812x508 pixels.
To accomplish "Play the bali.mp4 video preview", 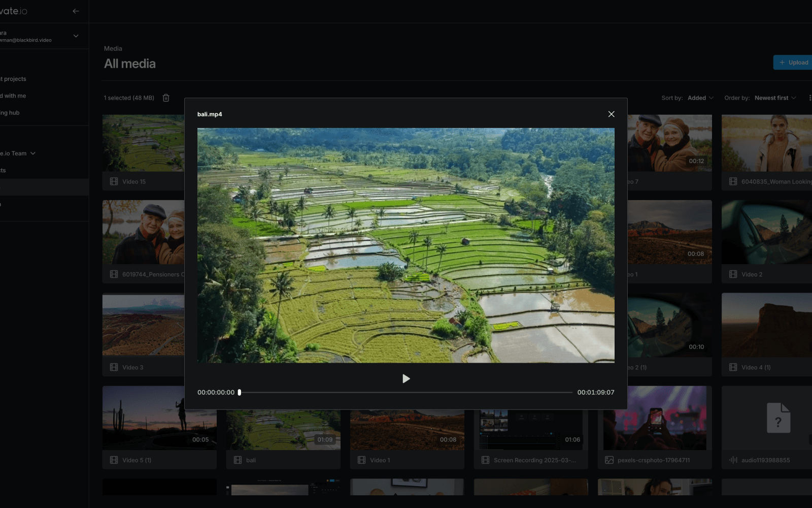I will (x=406, y=378).
